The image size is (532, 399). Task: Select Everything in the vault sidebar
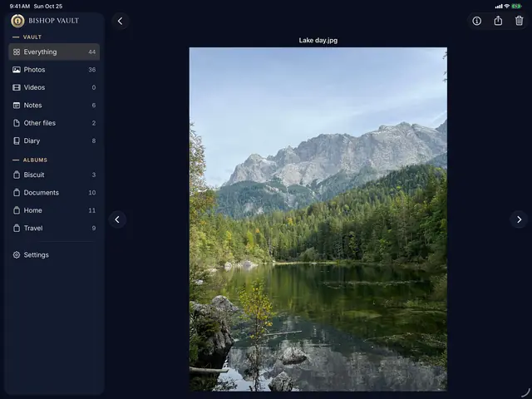click(x=54, y=52)
